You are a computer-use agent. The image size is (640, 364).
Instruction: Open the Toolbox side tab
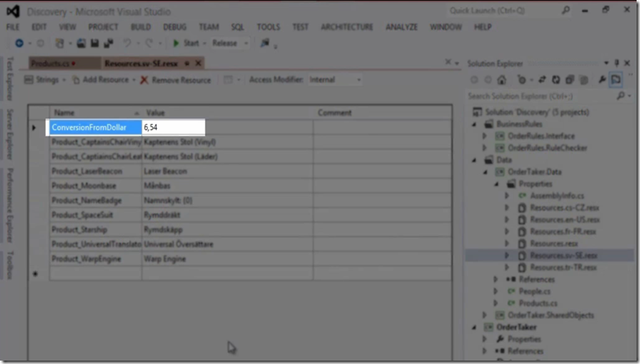click(10, 265)
